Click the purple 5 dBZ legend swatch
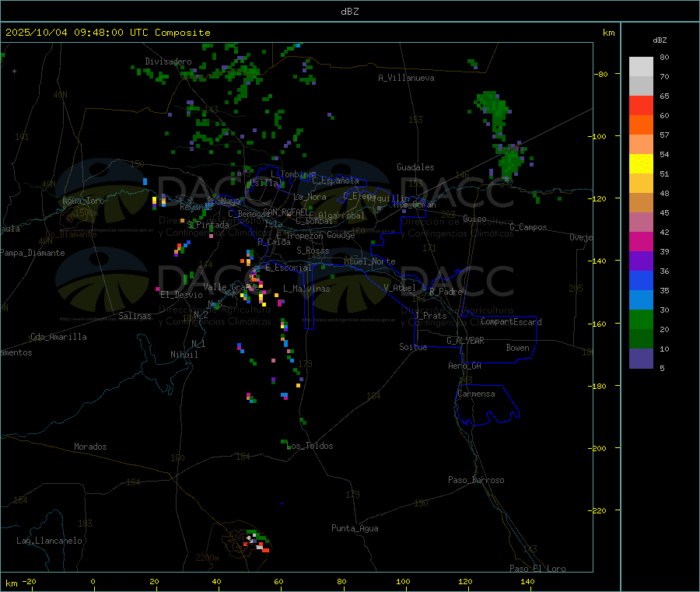The image size is (700, 592). point(641,359)
